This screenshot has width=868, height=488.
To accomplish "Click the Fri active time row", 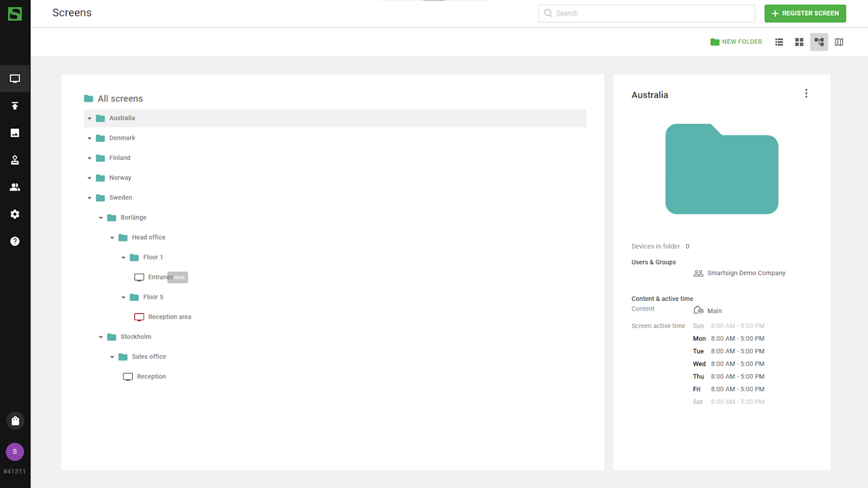I will [x=729, y=390].
